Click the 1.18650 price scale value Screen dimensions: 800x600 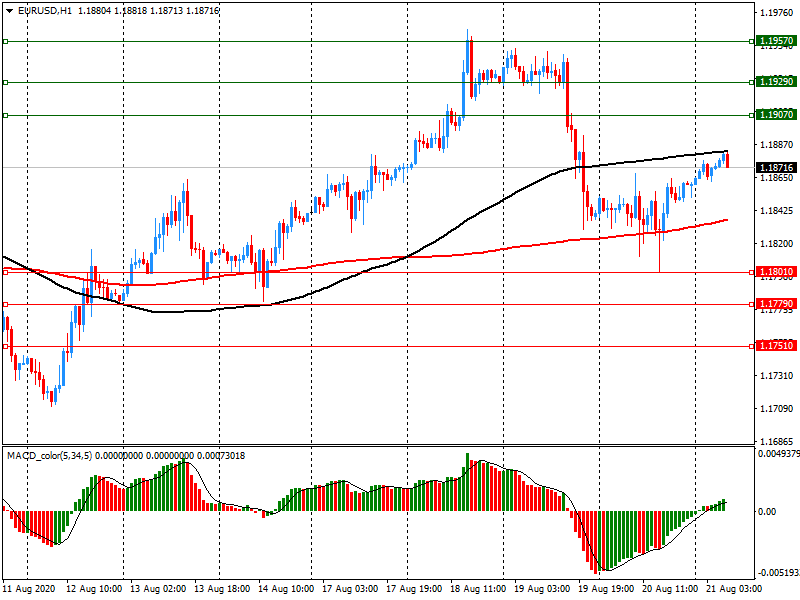coord(777,178)
